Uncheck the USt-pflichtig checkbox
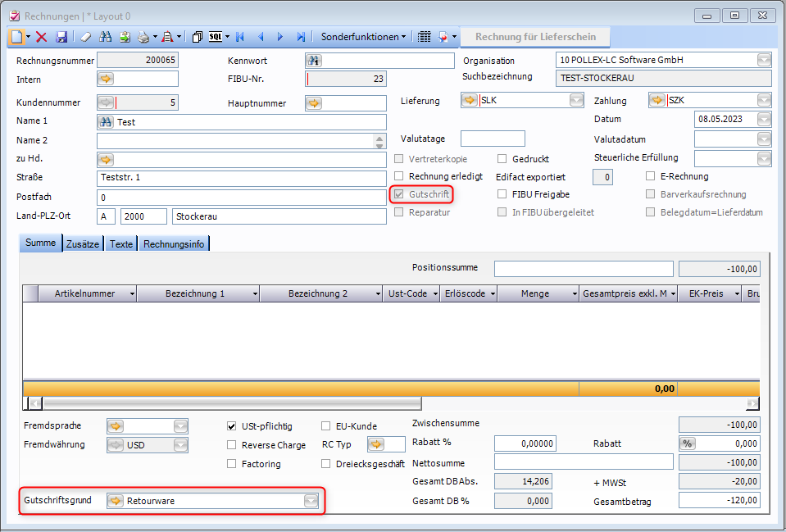This screenshot has height=532, width=786. coord(232,426)
